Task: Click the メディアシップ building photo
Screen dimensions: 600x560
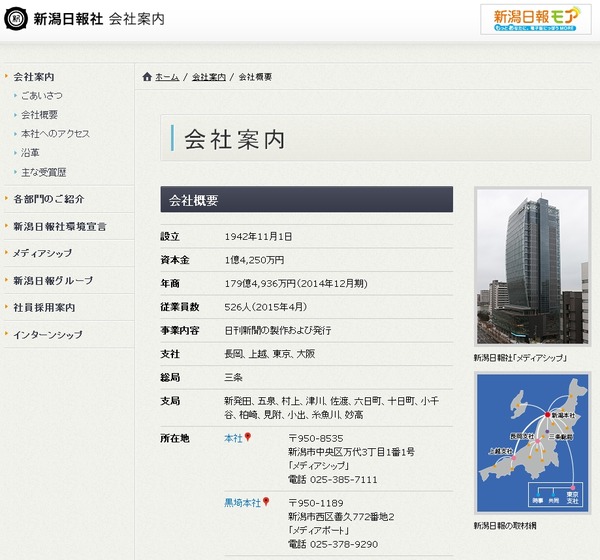Action: click(x=532, y=266)
